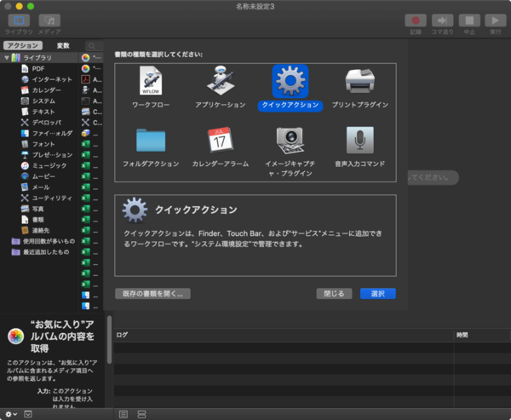
Task: Select 書類 category
Action: [39, 219]
